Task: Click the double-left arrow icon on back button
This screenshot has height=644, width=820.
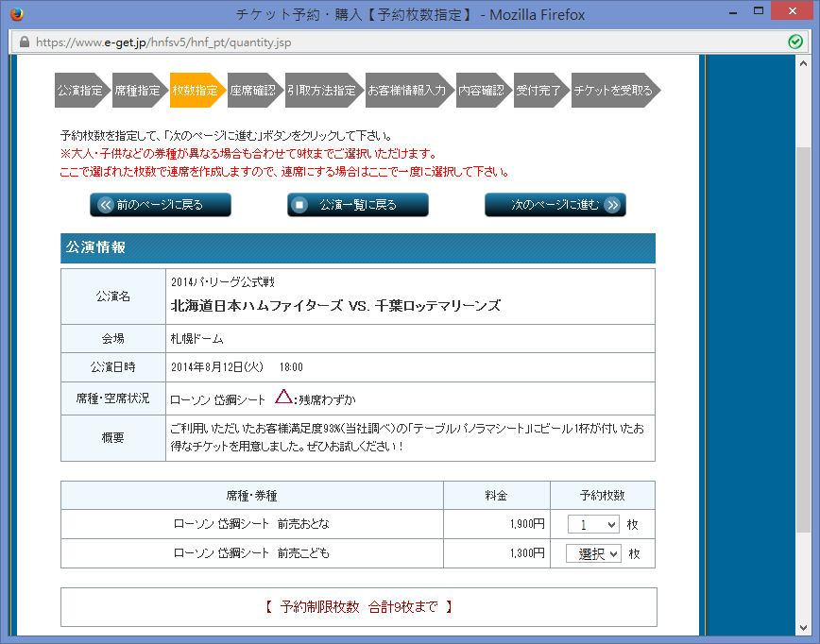Action: tap(106, 205)
